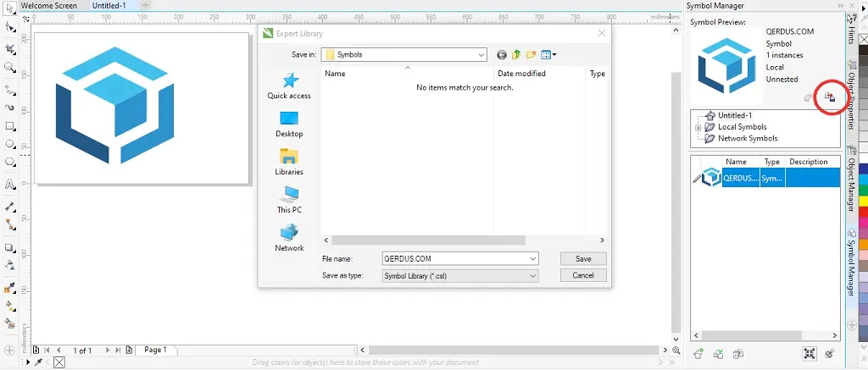The height and width of the screenshot is (370, 868).
Task: Open Quick access in the dialog sidebar
Action: tap(289, 86)
